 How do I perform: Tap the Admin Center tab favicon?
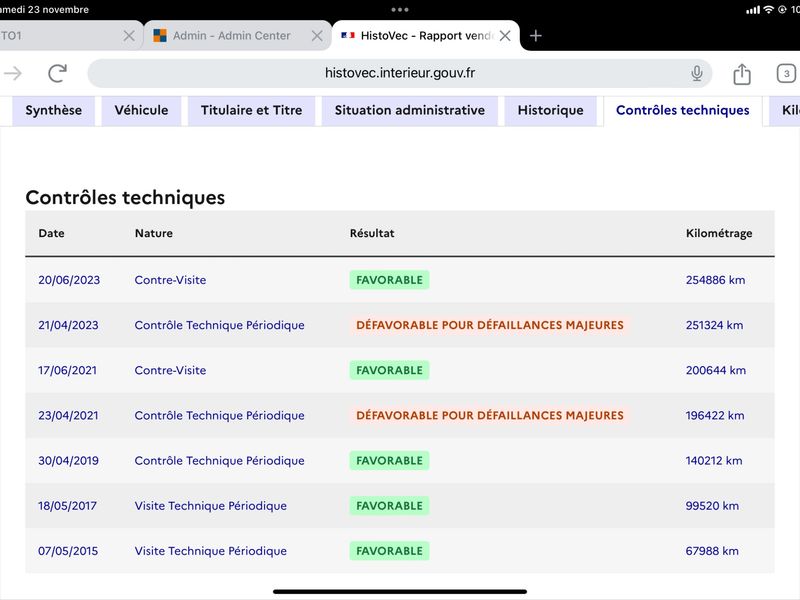point(160,36)
